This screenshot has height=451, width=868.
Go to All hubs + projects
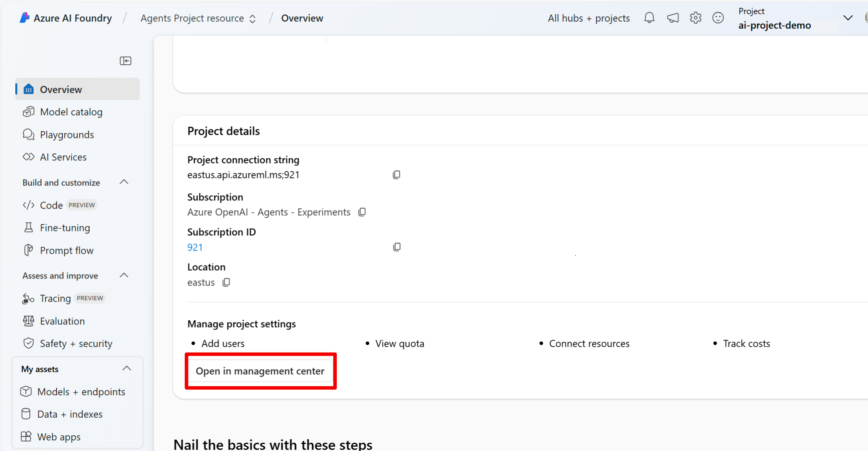(588, 18)
